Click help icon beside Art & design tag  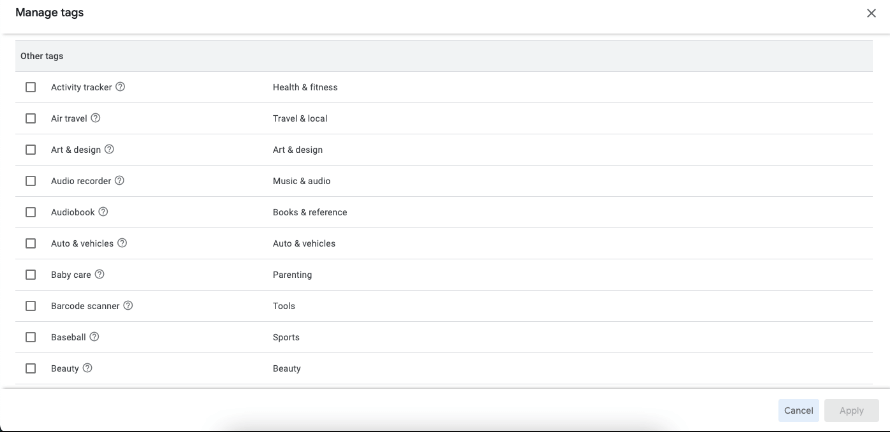109,150
